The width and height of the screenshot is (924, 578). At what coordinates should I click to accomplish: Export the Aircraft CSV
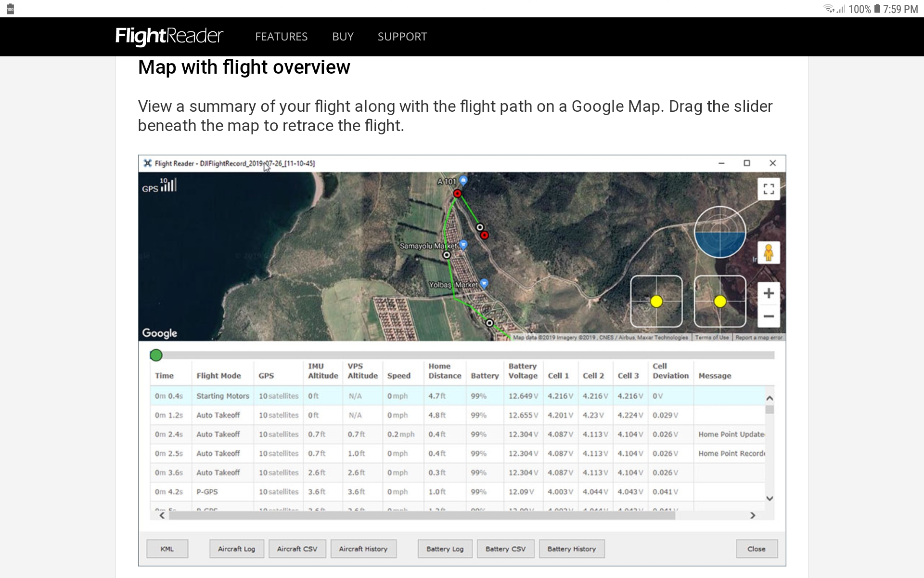point(297,549)
